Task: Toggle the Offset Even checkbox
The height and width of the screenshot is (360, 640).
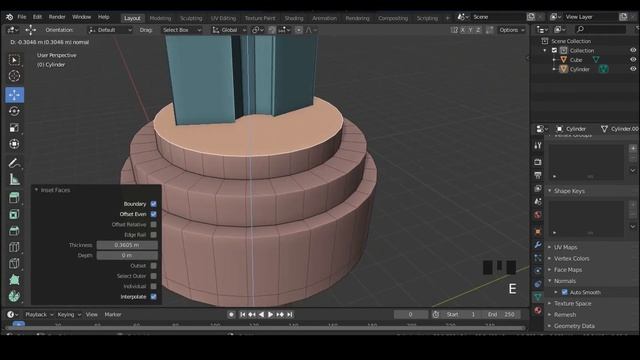Action: point(153,214)
